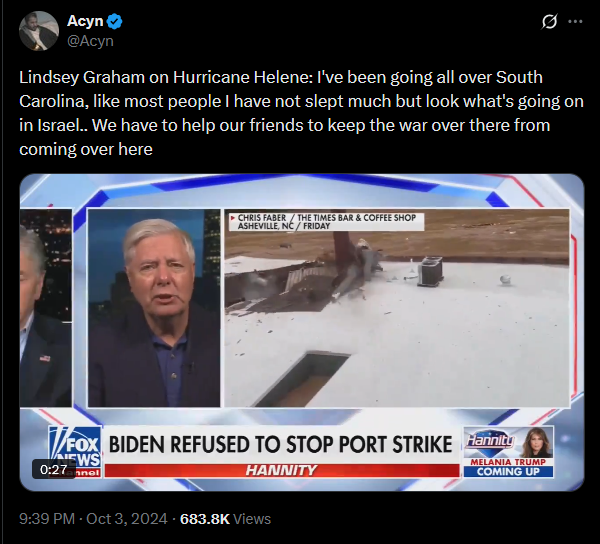Click the Chris Faber location caption
Viewport: 600px width, 544px height.
coord(326,222)
